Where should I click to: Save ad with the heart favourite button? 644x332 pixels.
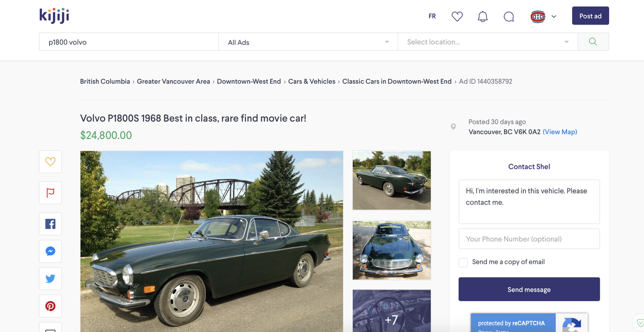[50, 162]
